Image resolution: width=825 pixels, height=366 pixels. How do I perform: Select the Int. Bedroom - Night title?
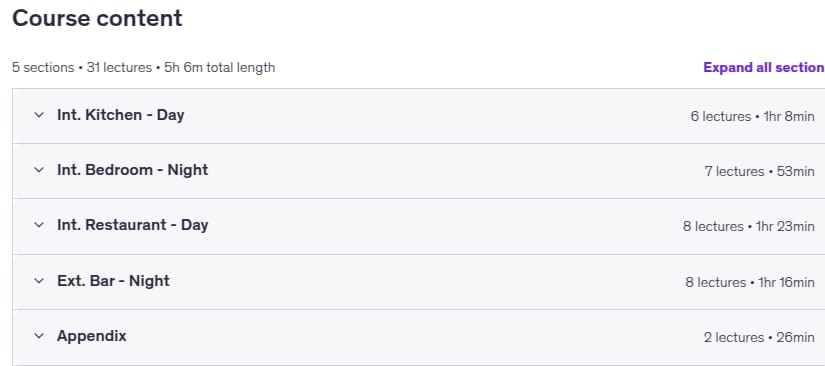click(133, 170)
